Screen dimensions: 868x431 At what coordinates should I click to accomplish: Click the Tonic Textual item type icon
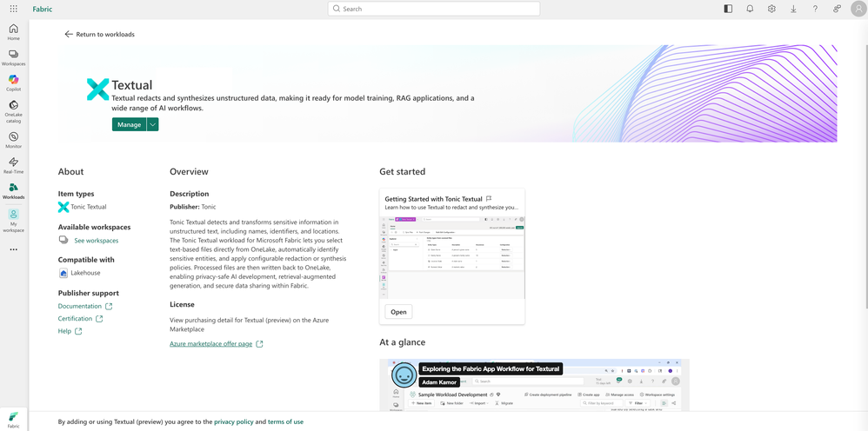(63, 207)
